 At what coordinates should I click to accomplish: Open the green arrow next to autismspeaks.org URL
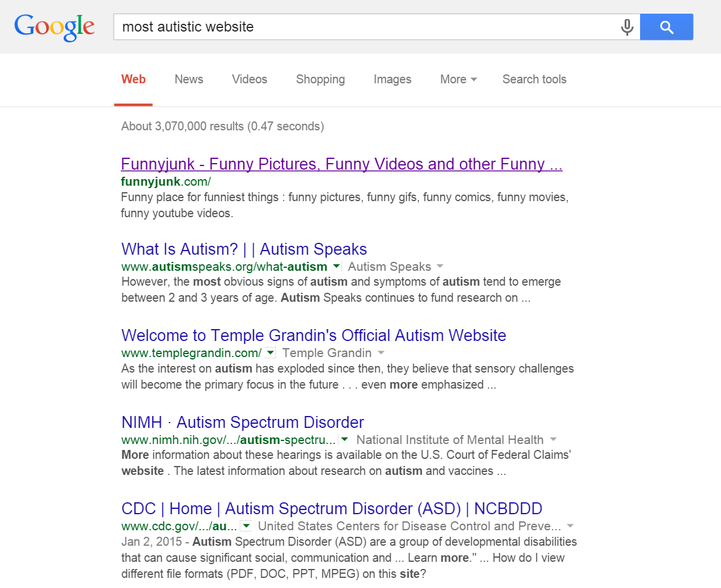pyautogui.click(x=337, y=266)
